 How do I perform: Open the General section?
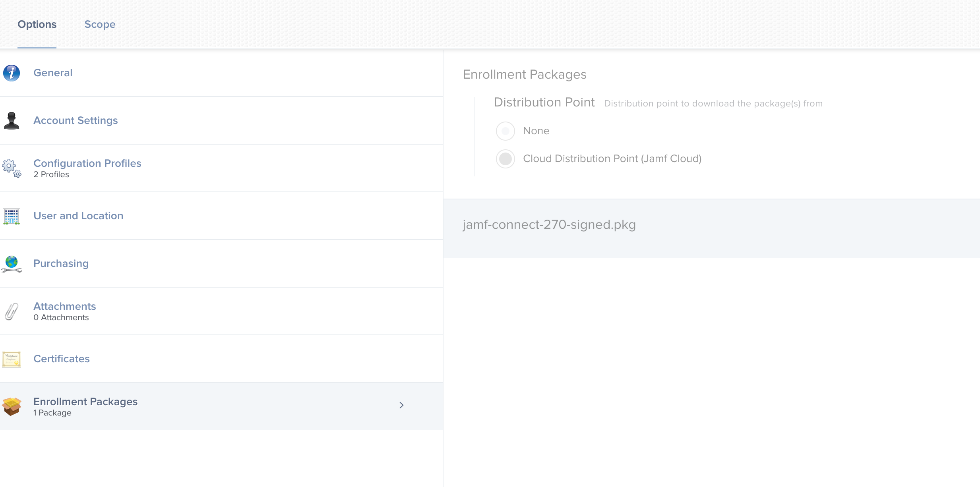point(221,73)
